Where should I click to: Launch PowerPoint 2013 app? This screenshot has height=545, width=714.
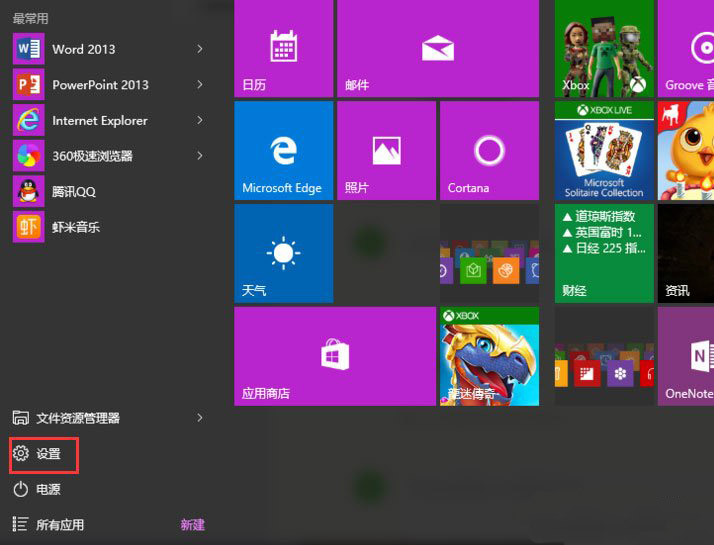(x=99, y=85)
